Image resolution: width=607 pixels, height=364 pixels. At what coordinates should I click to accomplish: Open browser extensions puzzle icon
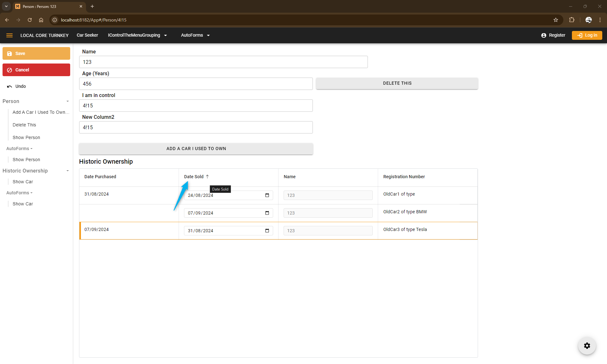(x=572, y=20)
